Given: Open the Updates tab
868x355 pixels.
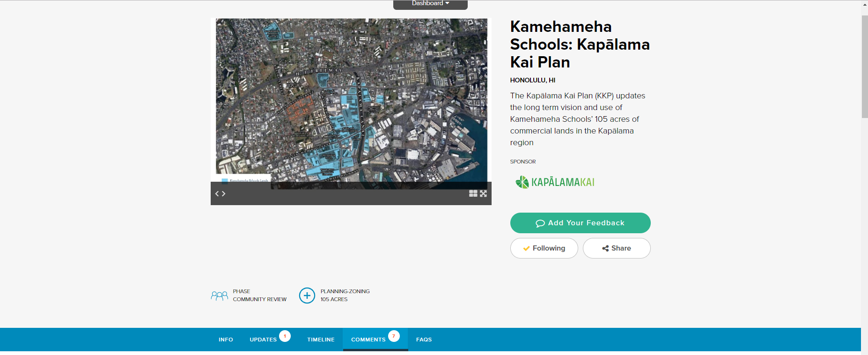Looking at the screenshot, I should tap(263, 340).
